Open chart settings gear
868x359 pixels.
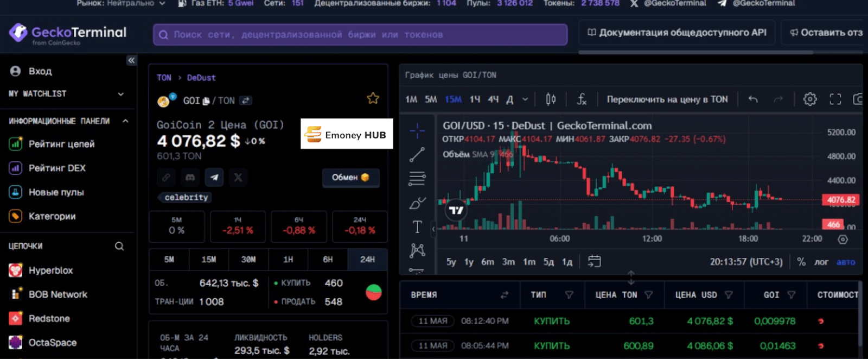(810, 99)
